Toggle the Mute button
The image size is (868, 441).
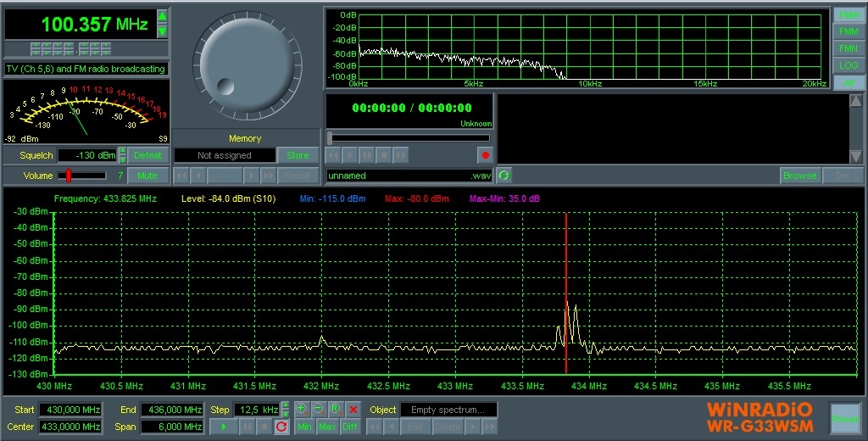[147, 176]
